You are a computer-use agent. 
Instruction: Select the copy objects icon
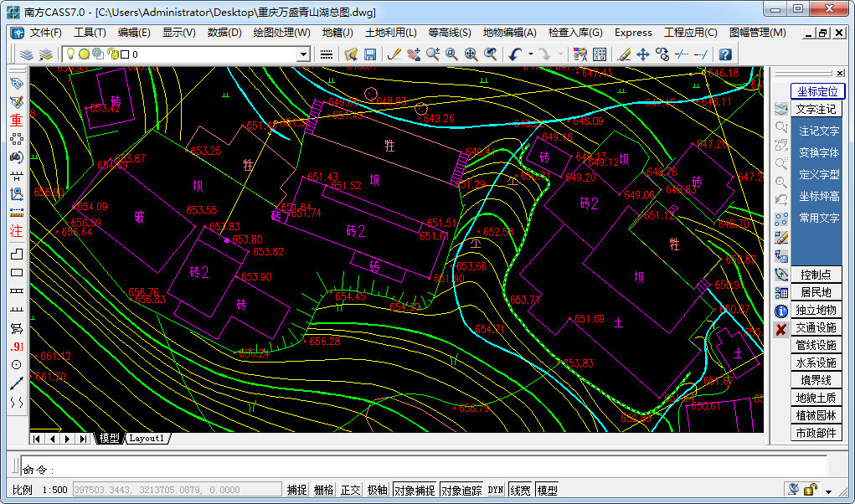[662, 54]
